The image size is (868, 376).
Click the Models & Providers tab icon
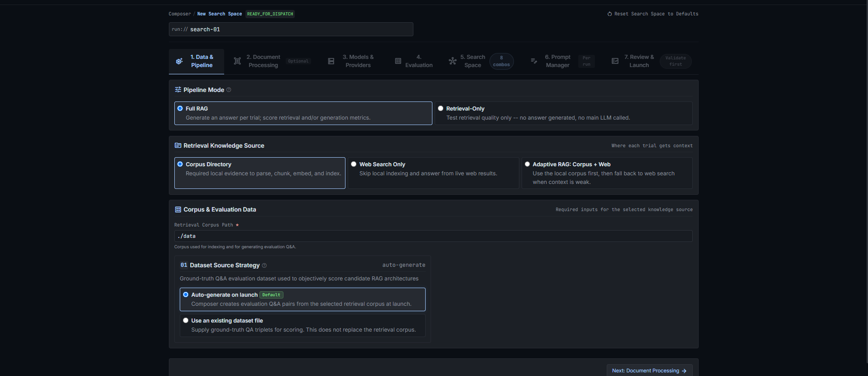point(331,61)
